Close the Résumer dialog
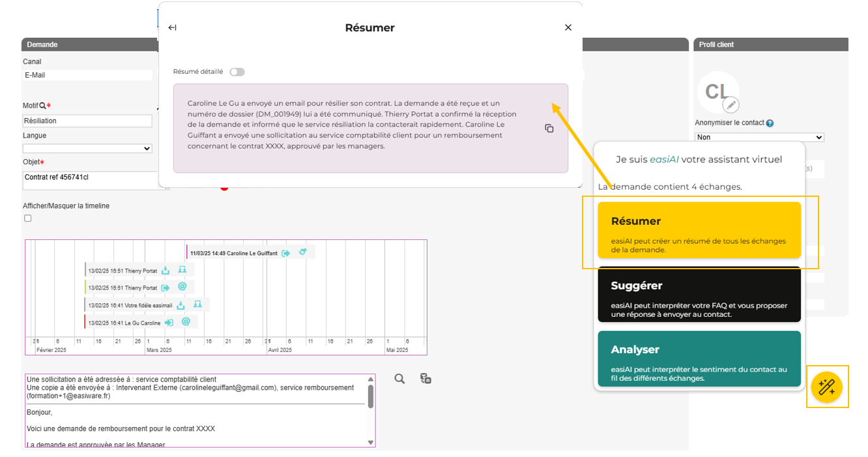 (568, 27)
